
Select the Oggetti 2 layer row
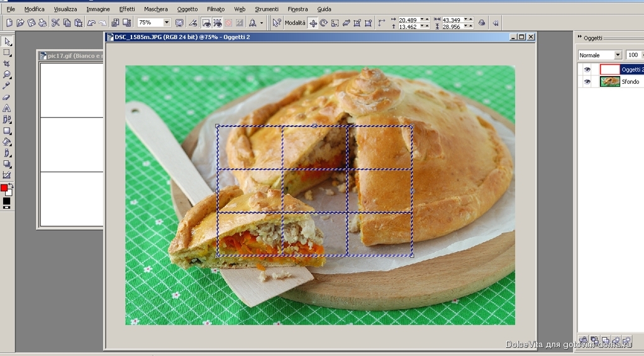pos(611,69)
